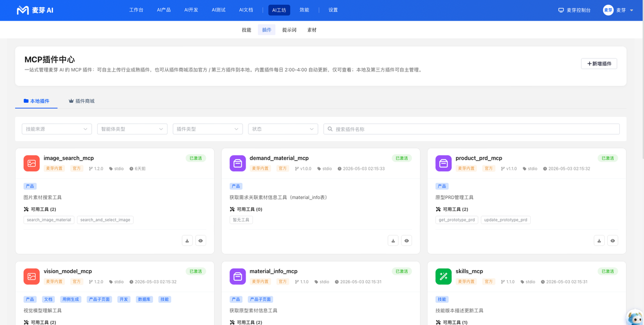This screenshot has width=644, height=325.
Task: Open the 设置 menu
Action: 333,10
